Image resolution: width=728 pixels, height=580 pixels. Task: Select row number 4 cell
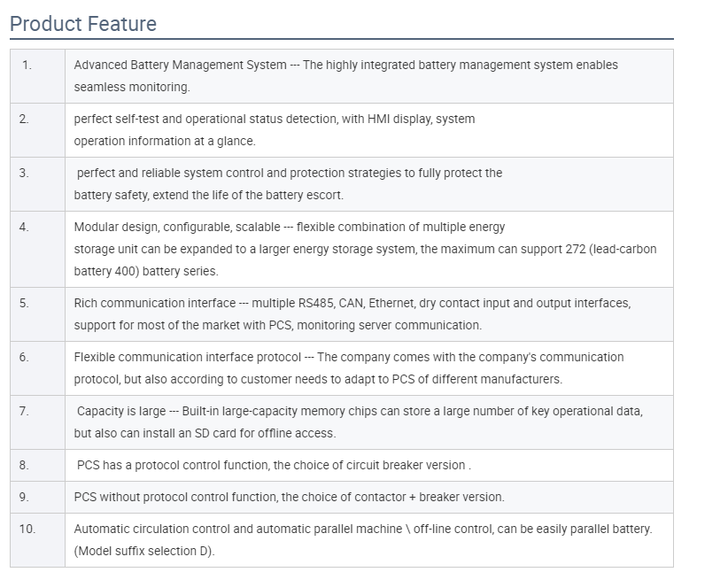(37, 249)
